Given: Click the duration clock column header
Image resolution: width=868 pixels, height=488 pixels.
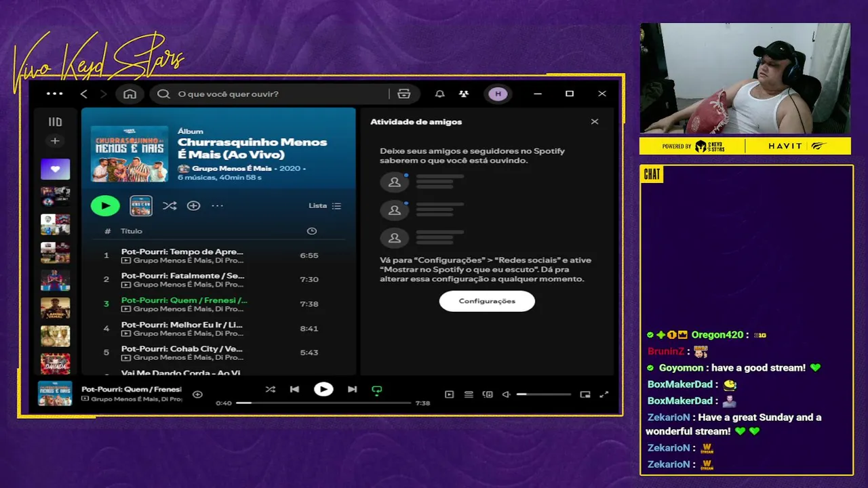Looking at the screenshot, I should tap(311, 231).
